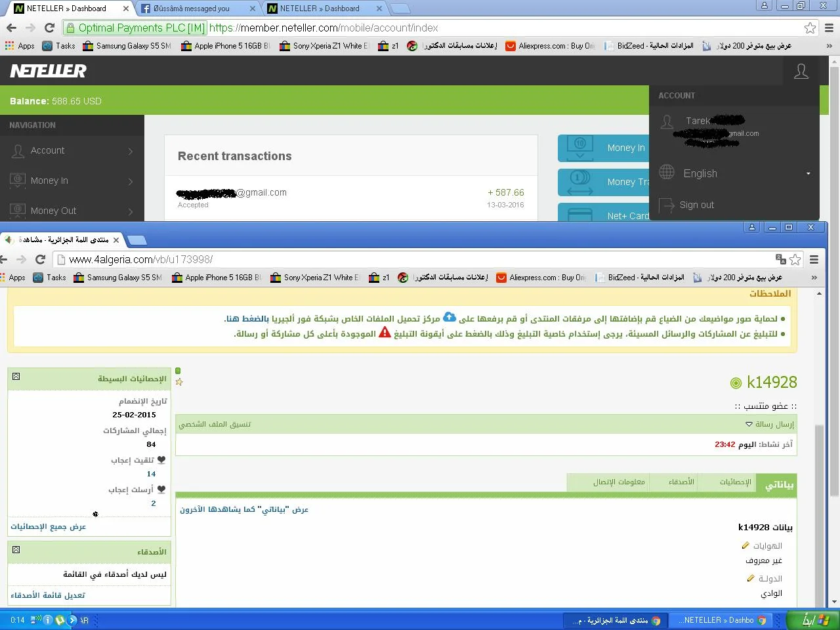Collapse the الأصدقاء friends panel
The height and width of the screenshot is (630, 840).
pyautogui.click(x=16, y=550)
